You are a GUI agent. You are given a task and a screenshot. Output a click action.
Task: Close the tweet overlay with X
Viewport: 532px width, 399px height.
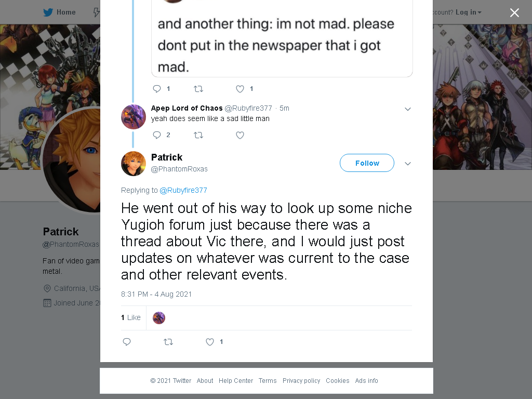pos(514,12)
